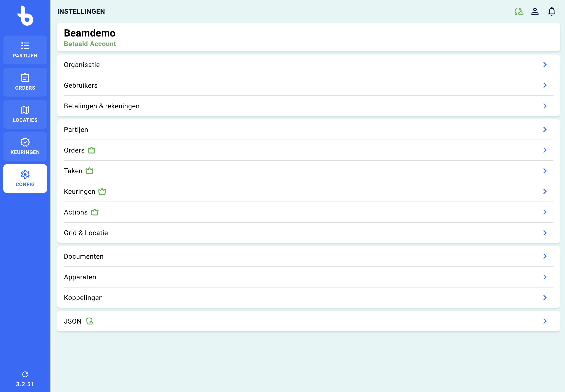Expand the Orders settings row chevron

point(545,150)
